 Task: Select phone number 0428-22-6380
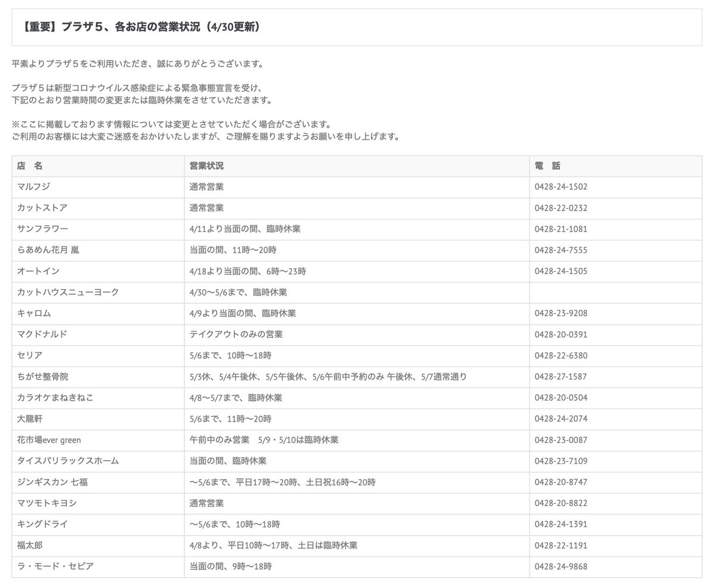561,356
